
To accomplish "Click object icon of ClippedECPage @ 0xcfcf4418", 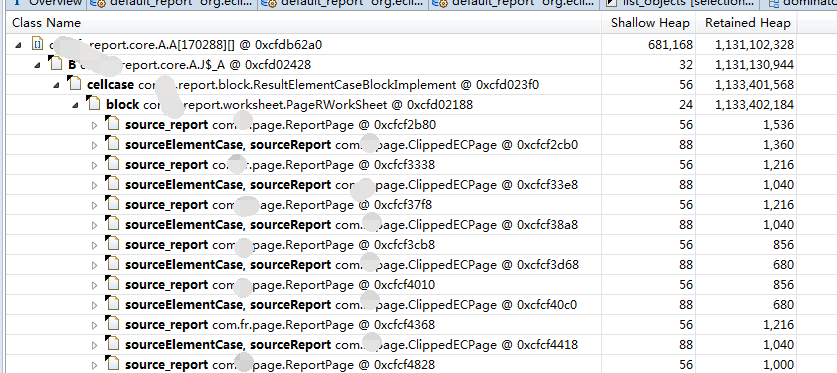I will point(112,344).
